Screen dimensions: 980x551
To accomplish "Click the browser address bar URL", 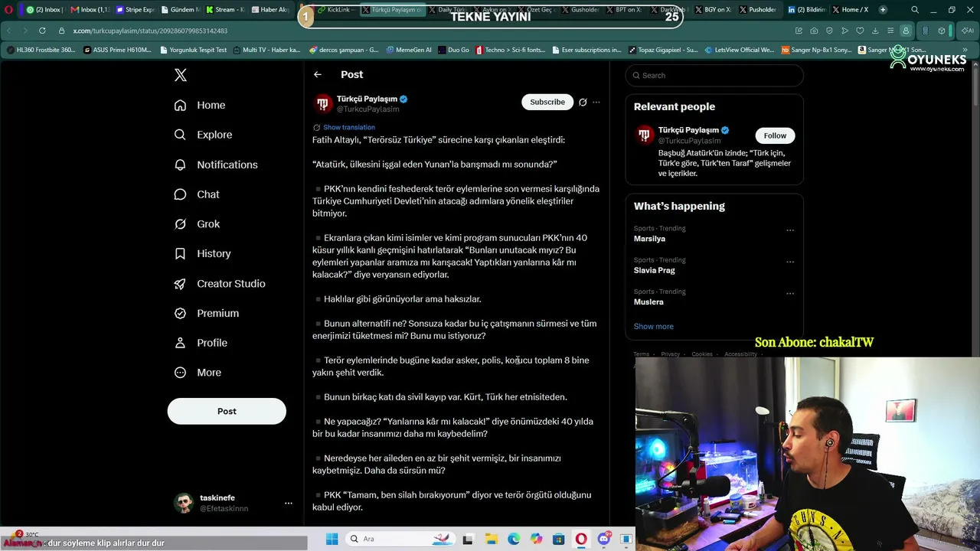I will (150, 31).
